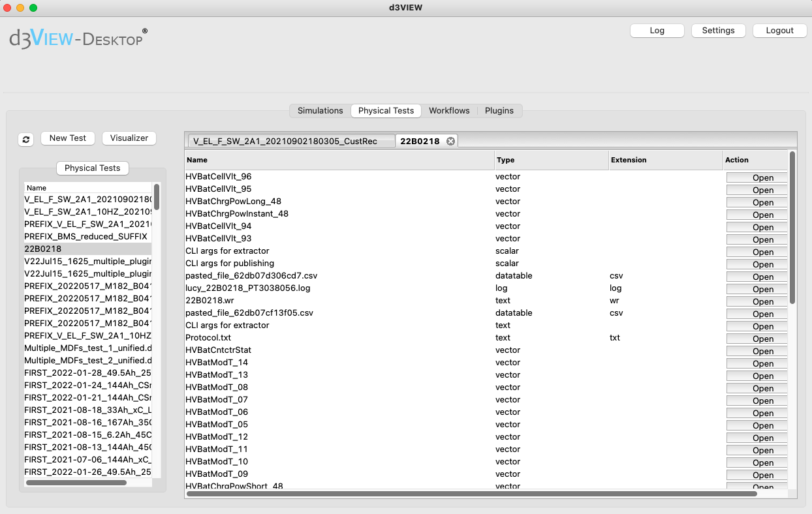Viewport: 812px width, 514px height.
Task: Open pasted_file_62db07cf13f05.csv
Action: point(757,314)
